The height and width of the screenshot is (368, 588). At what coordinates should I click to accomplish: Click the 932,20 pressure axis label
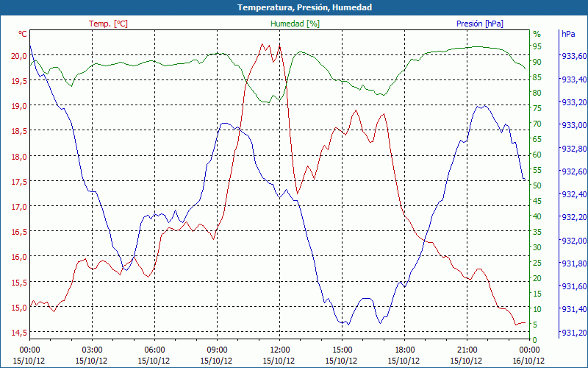coord(574,217)
